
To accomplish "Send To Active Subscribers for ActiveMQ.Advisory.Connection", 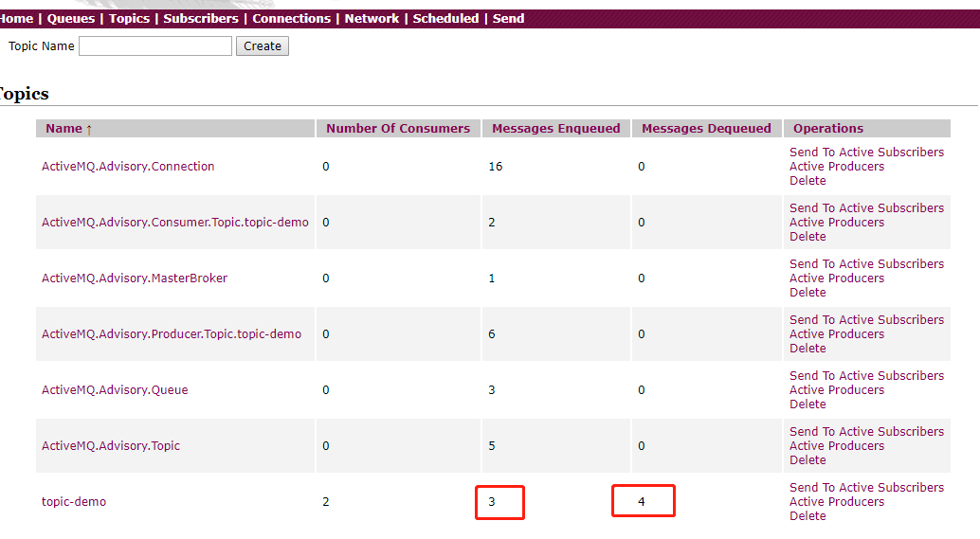I will (x=866, y=153).
